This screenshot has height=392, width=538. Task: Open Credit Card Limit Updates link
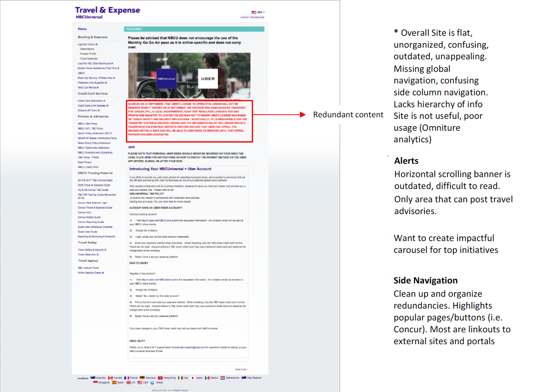(x=93, y=106)
